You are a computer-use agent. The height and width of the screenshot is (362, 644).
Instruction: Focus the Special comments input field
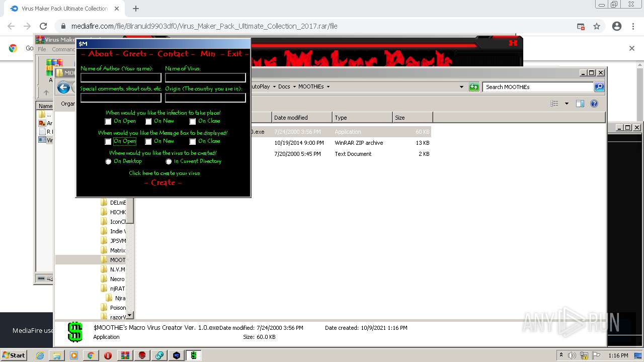[121, 98]
